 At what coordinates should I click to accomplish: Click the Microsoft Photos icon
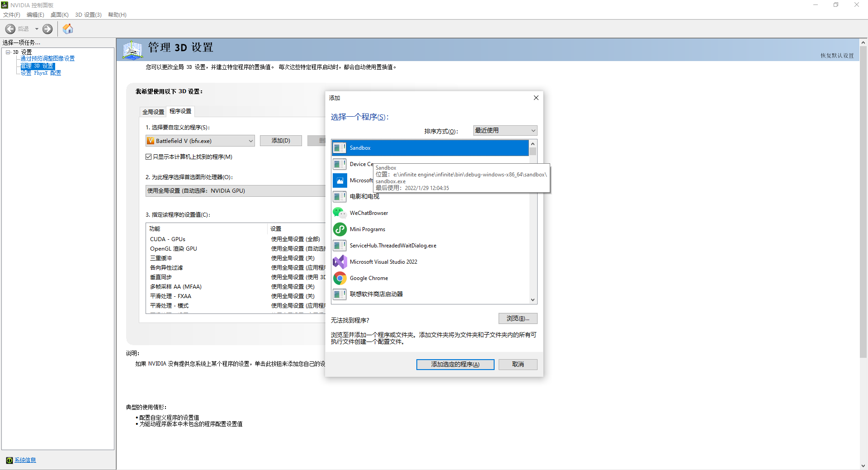(340, 180)
